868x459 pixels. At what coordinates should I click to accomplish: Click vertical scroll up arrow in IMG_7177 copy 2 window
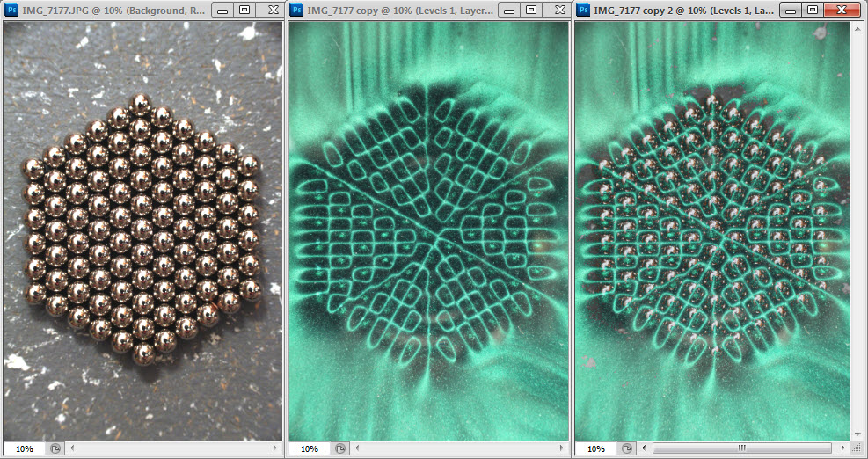(856, 27)
